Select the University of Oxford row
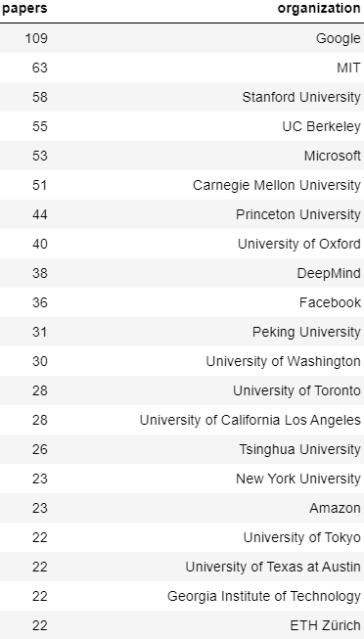Image resolution: width=364 pixels, height=639 pixels. (x=182, y=244)
